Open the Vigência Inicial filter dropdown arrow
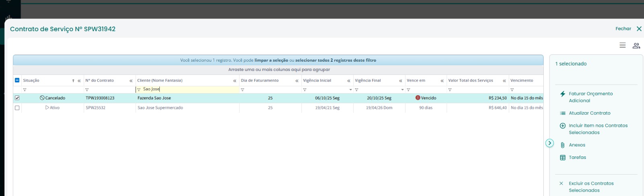This screenshot has height=196, width=644. coord(351,90)
